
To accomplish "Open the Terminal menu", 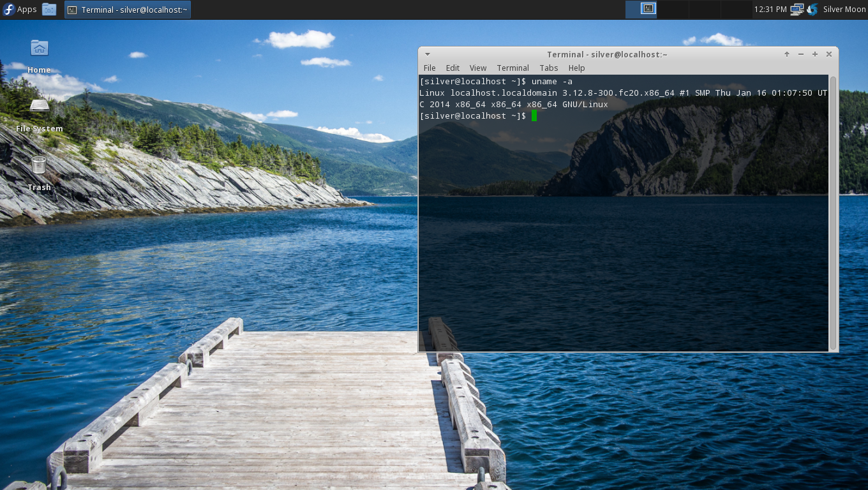I will (513, 68).
